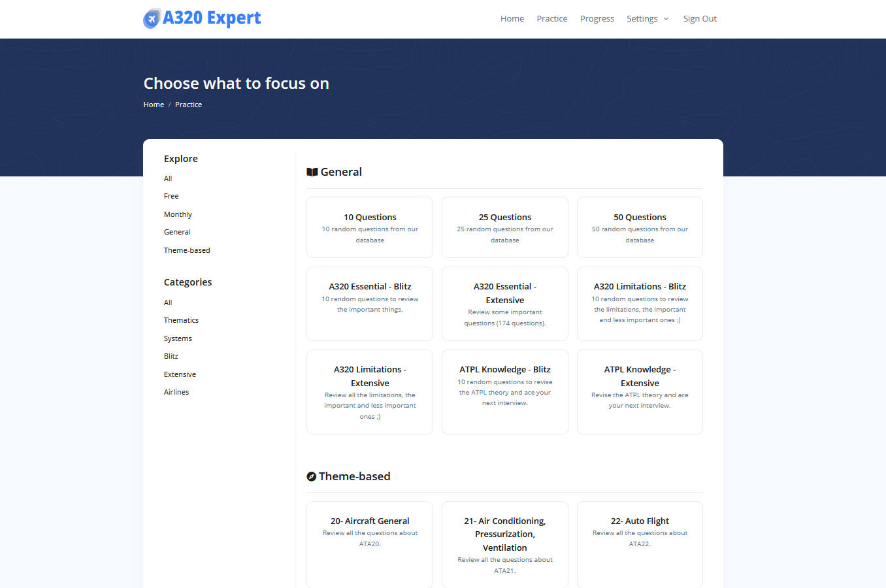886x588 pixels.
Task: Start the 10 Questions quiz
Action: [x=370, y=227]
